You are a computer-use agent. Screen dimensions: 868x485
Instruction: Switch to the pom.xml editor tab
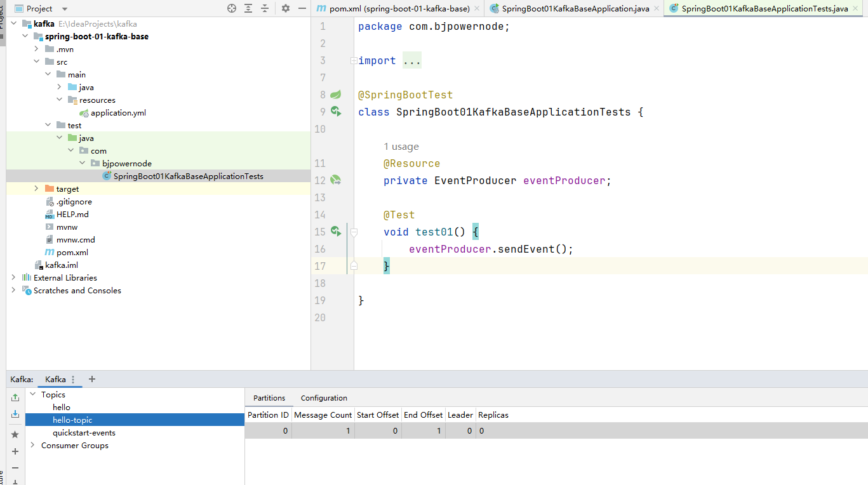pyautogui.click(x=399, y=9)
